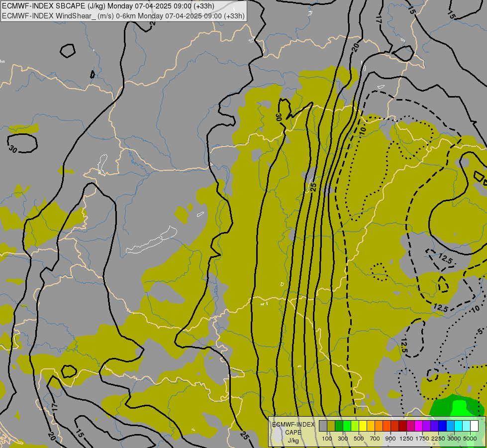Click the "100" legend tick label
487x448 pixels.
click(x=327, y=439)
